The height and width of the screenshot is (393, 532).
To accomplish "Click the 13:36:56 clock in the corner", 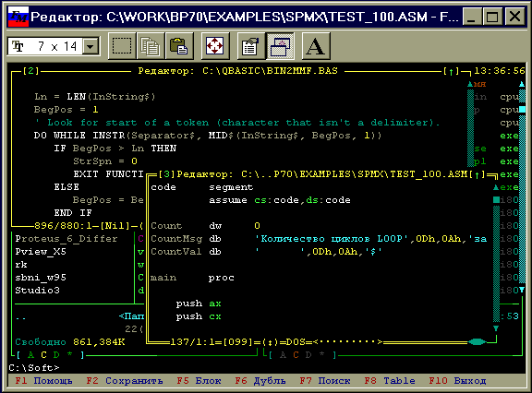I will (x=500, y=71).
